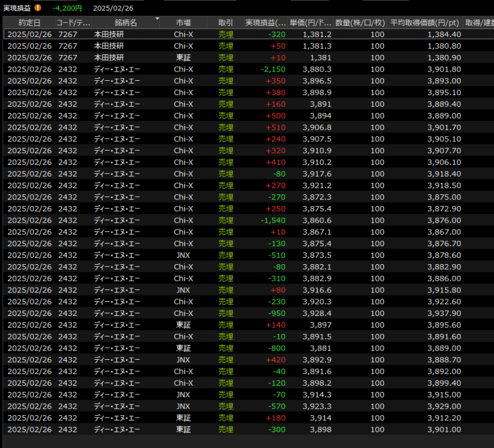The height and width of the screenshot is (448, 494).
Task: Click the average cost 3,912.20
Action: pos(444,418)
